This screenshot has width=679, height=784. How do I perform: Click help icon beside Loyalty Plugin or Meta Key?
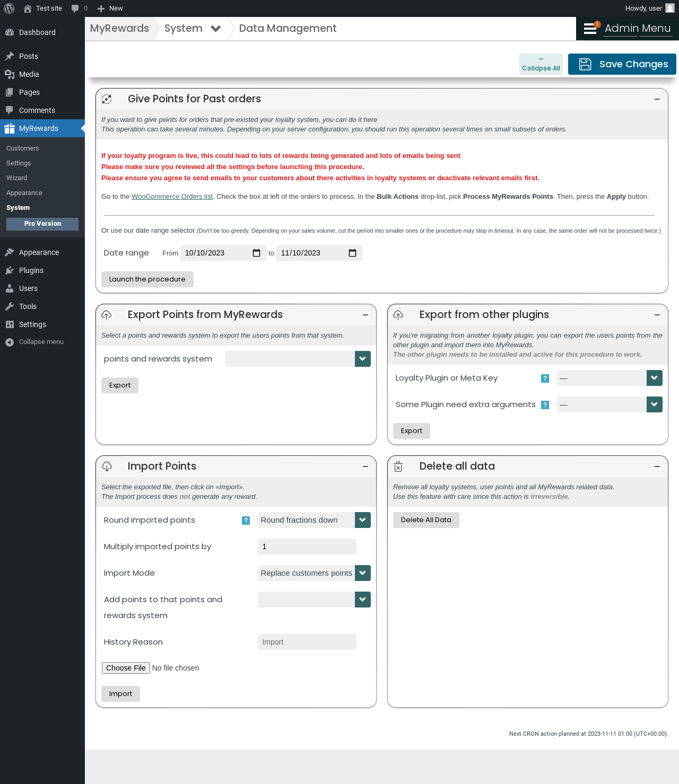click(545, 378)
